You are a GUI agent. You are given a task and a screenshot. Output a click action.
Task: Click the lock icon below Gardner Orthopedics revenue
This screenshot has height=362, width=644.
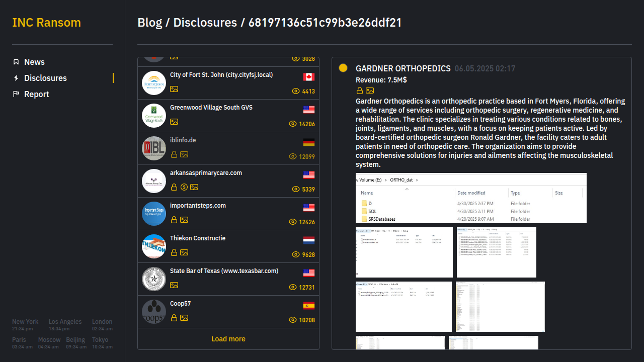point(360,90)
